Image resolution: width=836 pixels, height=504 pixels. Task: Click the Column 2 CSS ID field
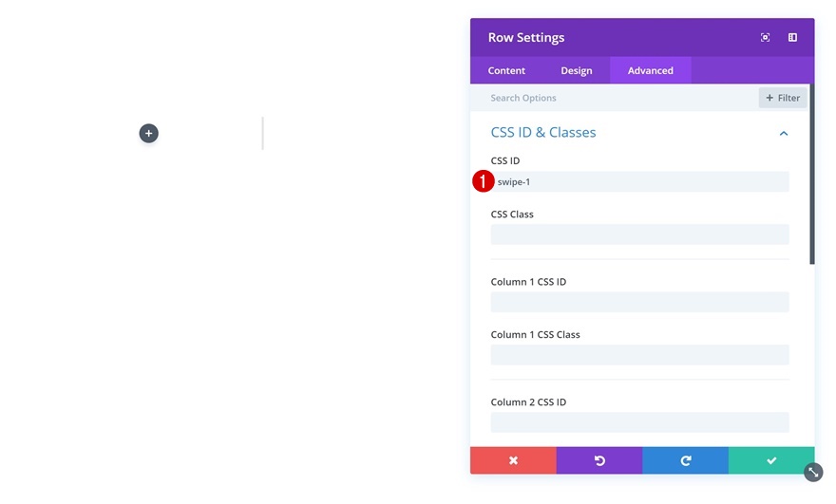(x=639, y=422)
